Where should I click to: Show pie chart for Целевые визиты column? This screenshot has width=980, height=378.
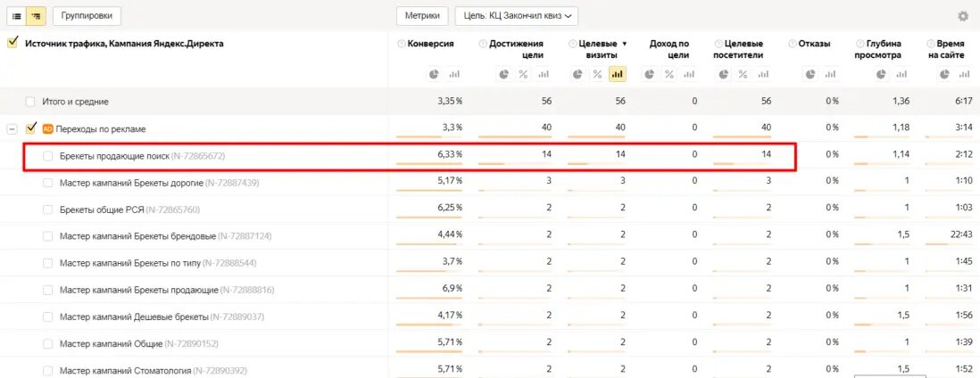577,74
